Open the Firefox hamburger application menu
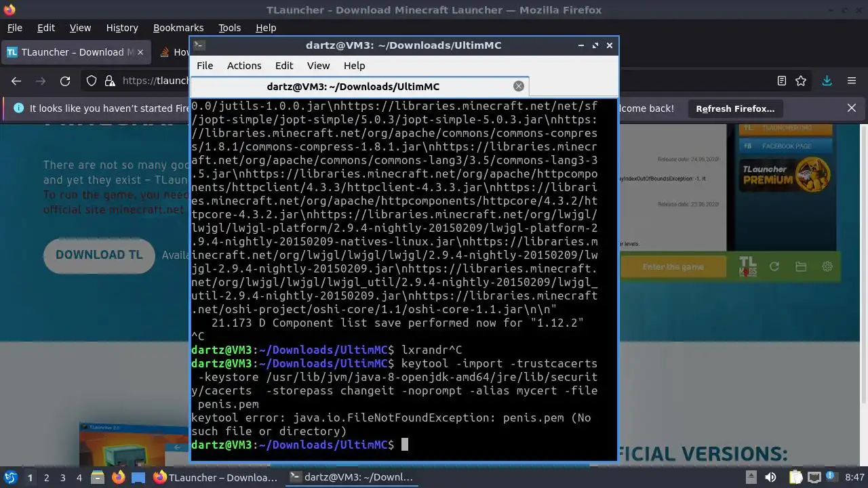 852,81
